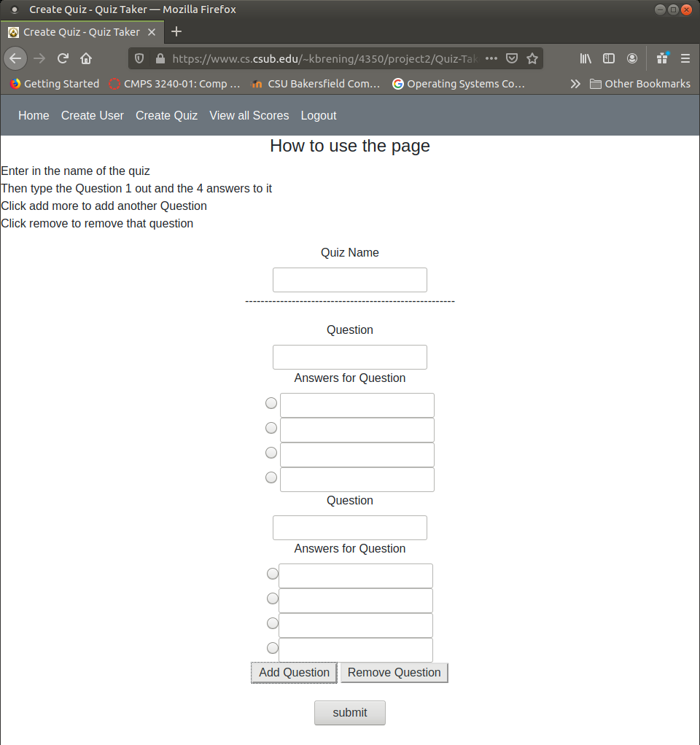This screenshot has height=745, width=700.
Task: Open Create User in the navigation bar
Action: (92, 115)
